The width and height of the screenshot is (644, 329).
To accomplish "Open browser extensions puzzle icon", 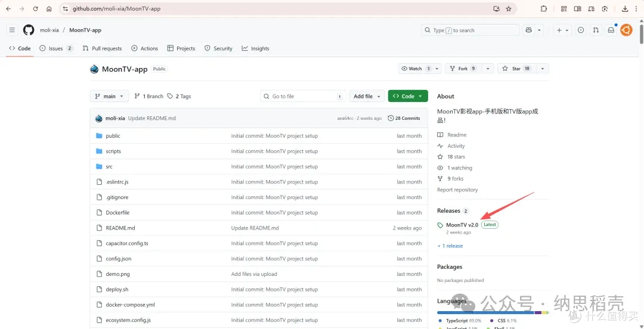I will (544, 8).
